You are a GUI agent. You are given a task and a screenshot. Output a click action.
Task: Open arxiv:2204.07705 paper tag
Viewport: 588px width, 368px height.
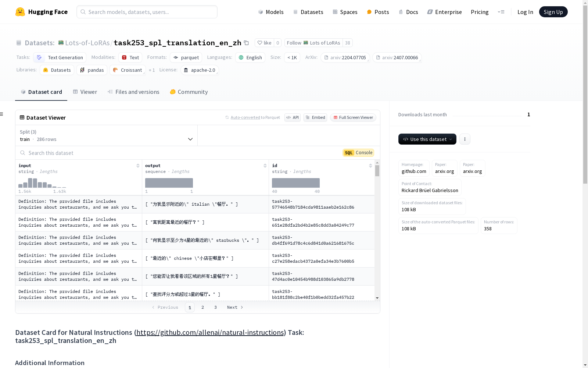point(345,57)
